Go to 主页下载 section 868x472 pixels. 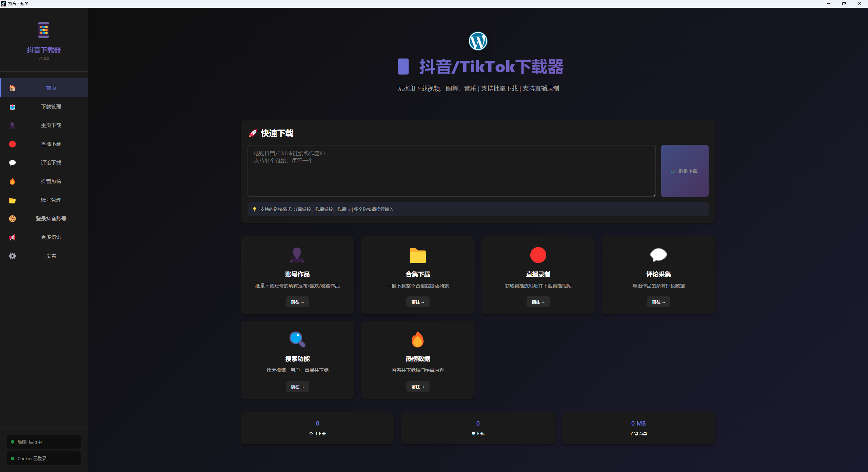point(44,125)
